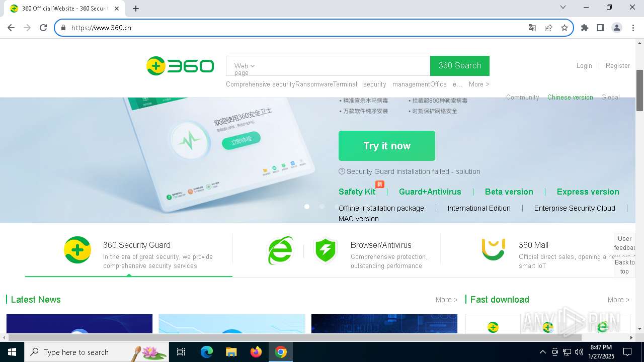Focus the browser address bar URL

(x=297, y=28)
